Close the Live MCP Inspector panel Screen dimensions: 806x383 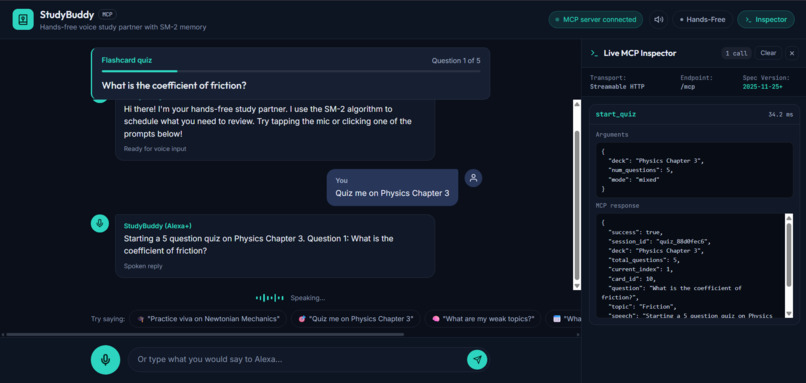pyautogui.click(x=792, y=53)
